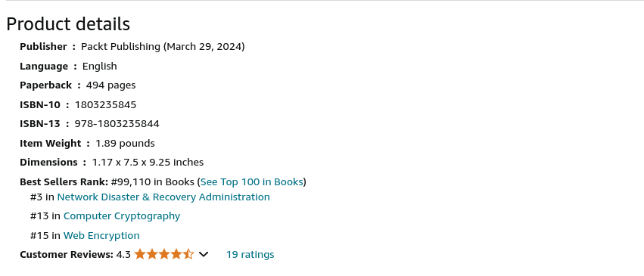Visit the Computer Cryptography category link
The image size is (644, 276).
tap(122, 216)
